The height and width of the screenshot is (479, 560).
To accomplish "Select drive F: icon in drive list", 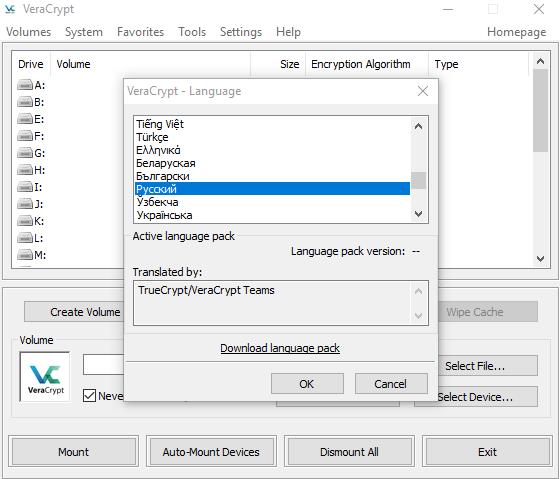I will click(x=25, y=136).
